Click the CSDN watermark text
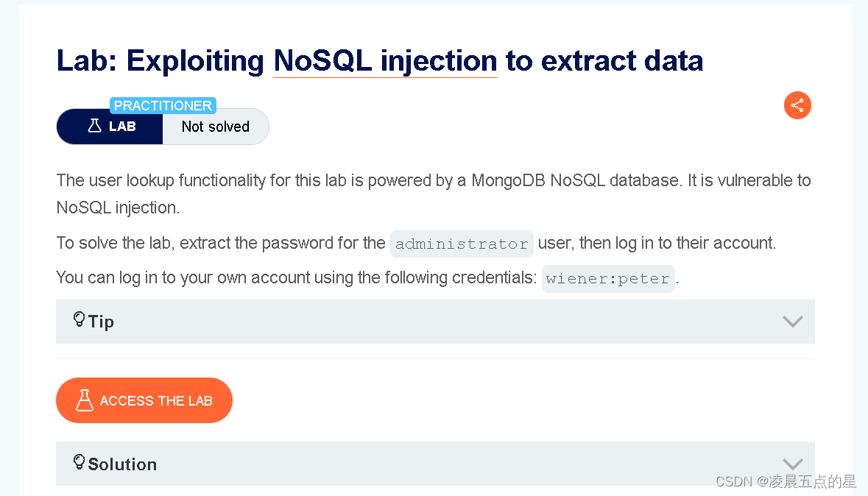The width and height of the screenshot is (868, 496). point(785,481)
